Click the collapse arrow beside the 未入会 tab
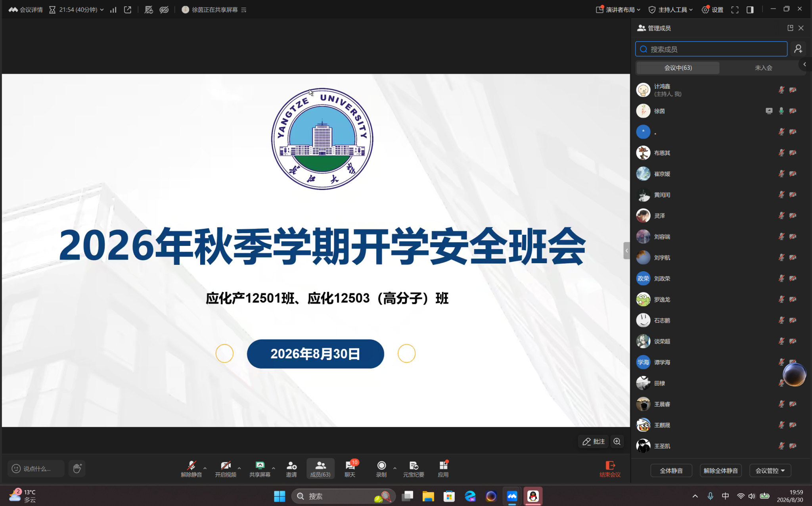The image size is (812, 506). coord(804,64)
